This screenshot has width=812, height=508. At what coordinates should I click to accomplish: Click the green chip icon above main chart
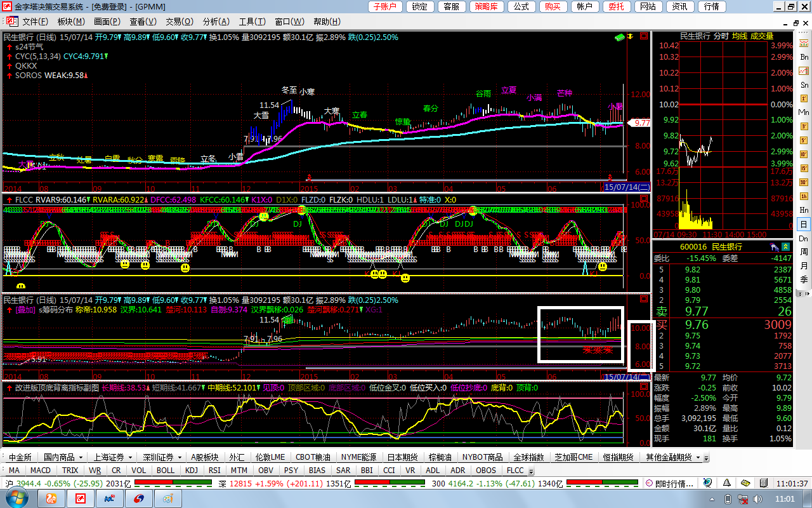click(x=619, y=37)
